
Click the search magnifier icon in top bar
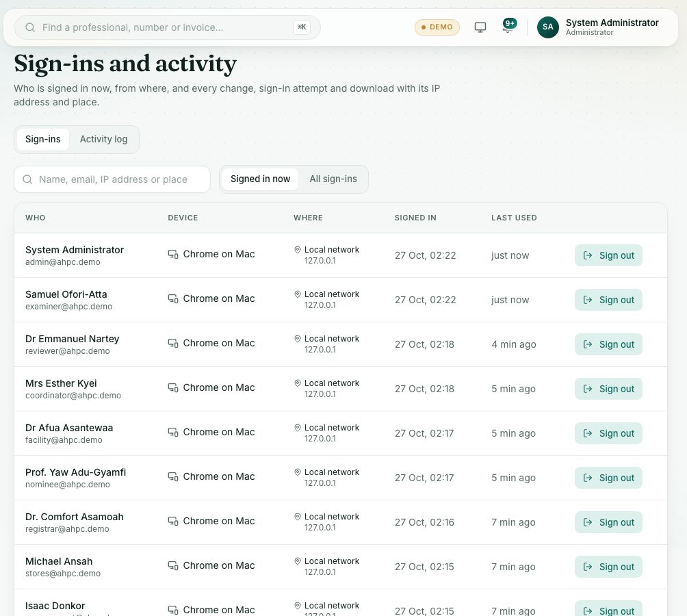(x=30, y=27)
